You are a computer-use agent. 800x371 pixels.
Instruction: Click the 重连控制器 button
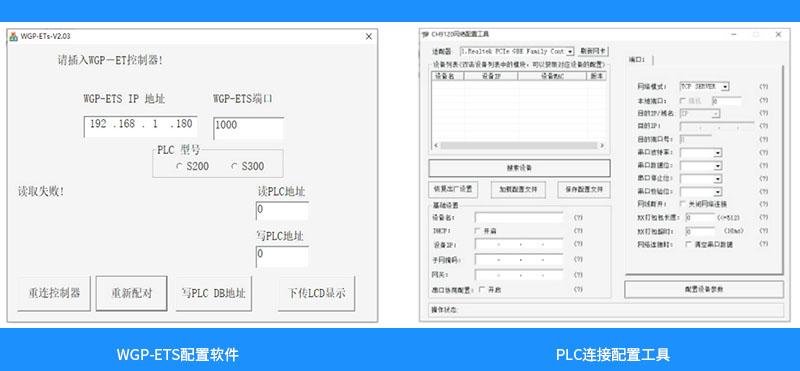pyautogui.click(x=54, y=293)
